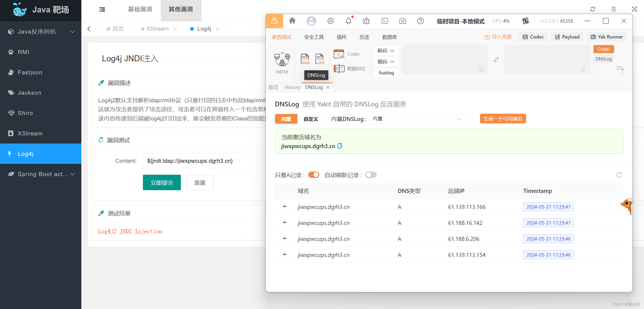This screenshot has width=644, height=309.
Task: Open the 插件 menu in Yakit
Action: pos(341,37)
